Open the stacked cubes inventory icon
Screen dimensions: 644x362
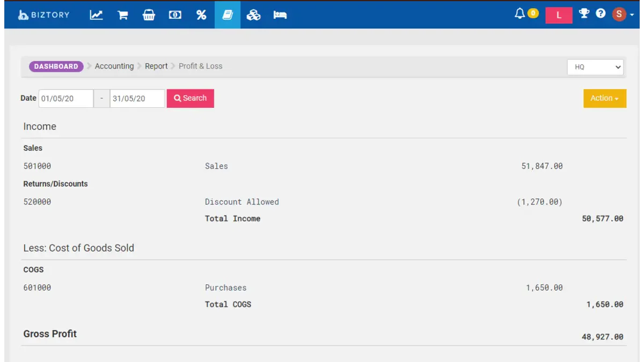pyautogui.click(x=253, y=15)
